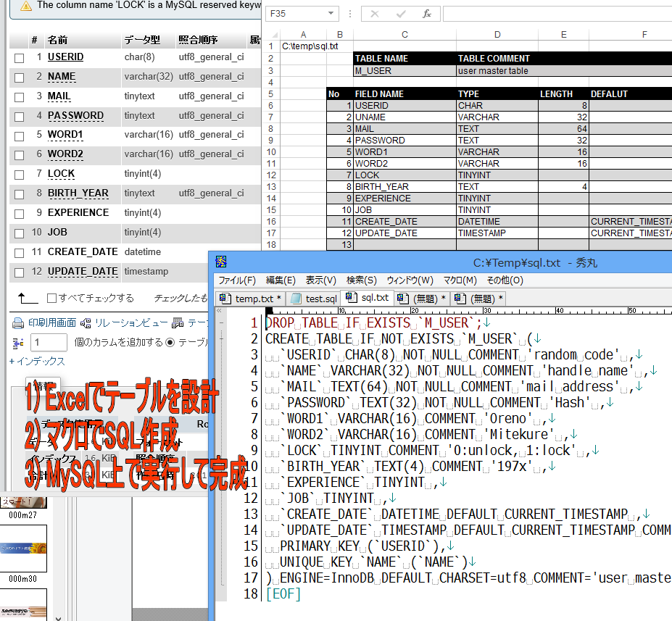Screen dimensions: 672x621
Task: Open the マクロ(M) menu in Hidemaru
Action: click(460, 280)
